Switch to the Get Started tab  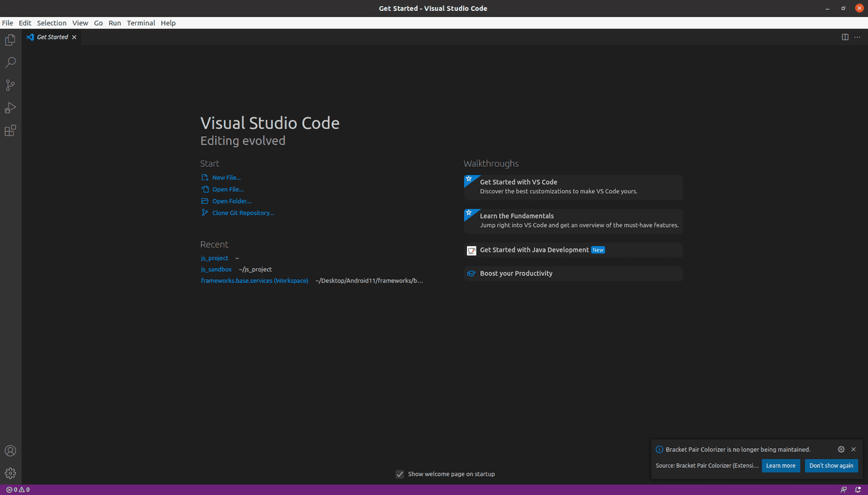tap(52, 36)
